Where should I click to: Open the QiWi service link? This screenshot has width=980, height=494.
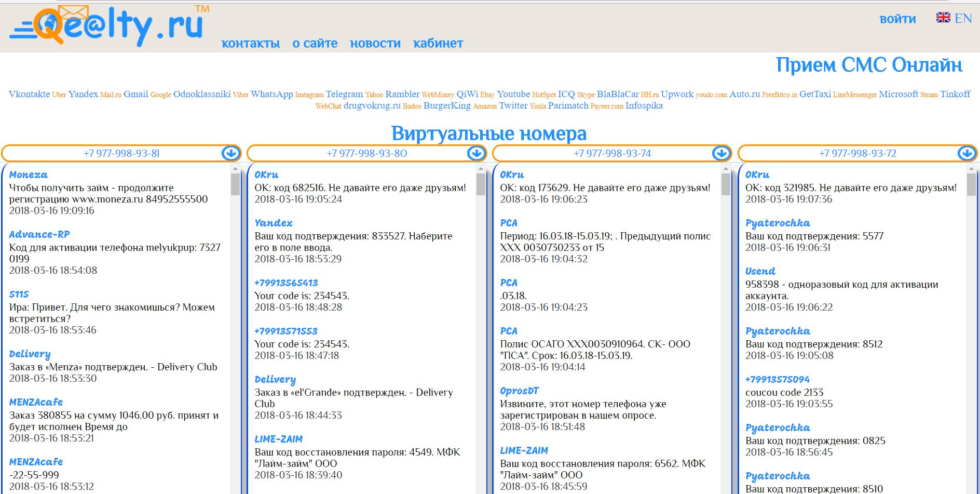point(467,94)
